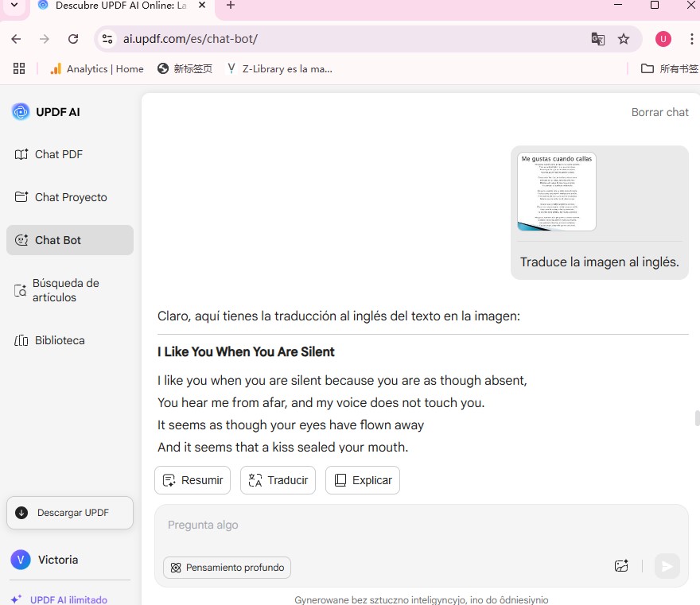Click the Google Translate page icon

tap(597, 39)
